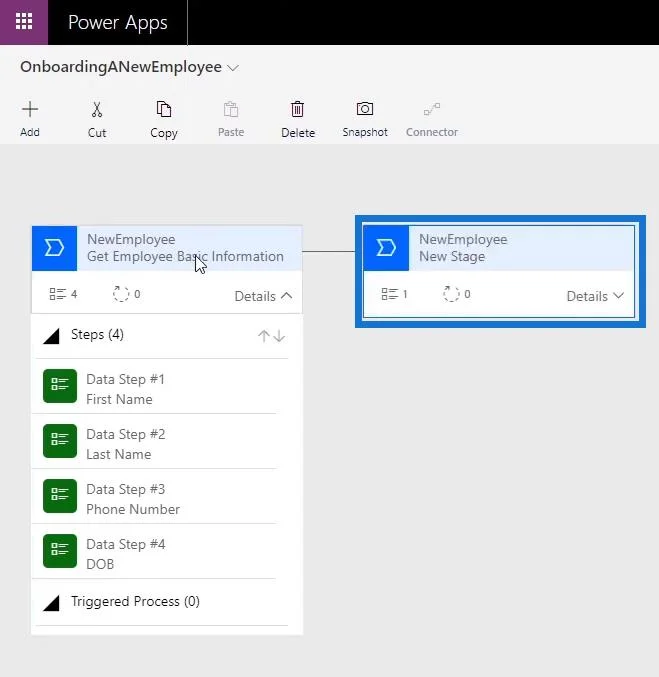The width and height of the screenshot is (659, 677).
Task: Click steps count icon showing 4
Action: 57,294
